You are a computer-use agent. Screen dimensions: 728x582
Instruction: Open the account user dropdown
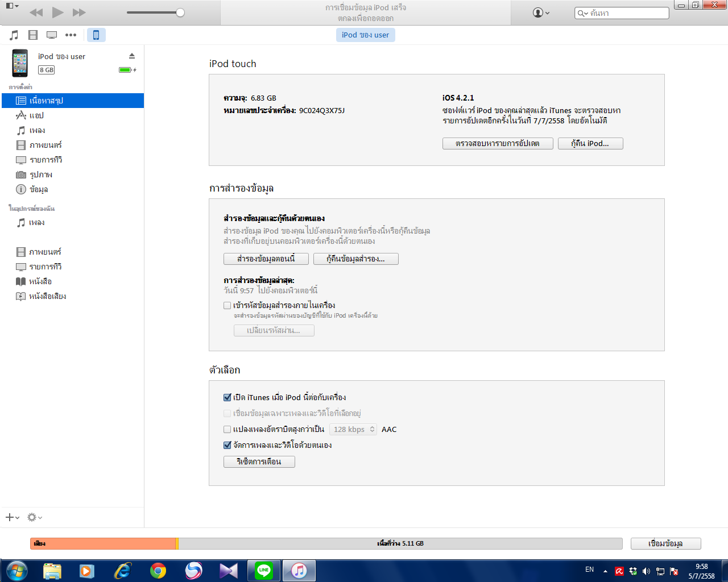click(x=541, y=13)
